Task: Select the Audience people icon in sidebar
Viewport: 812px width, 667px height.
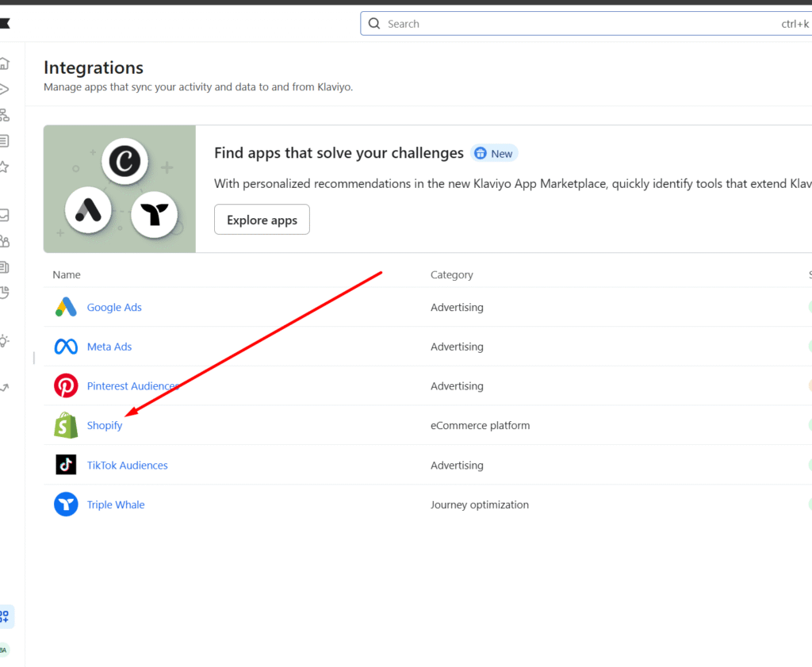Action: 6,240
